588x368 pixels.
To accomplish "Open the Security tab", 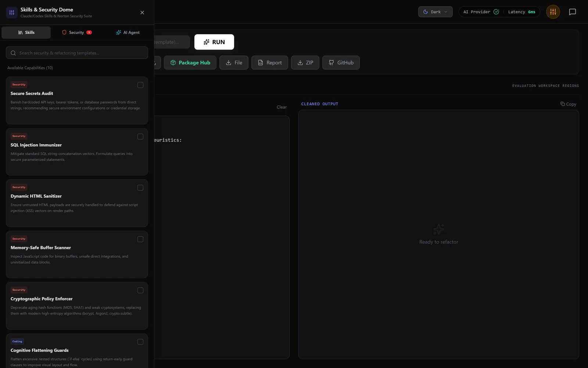I will point(77,32).
